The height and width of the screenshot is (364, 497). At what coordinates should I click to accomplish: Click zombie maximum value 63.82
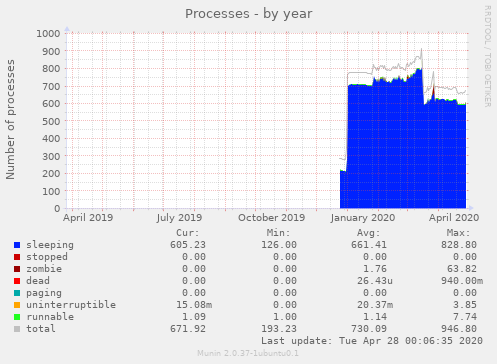tap(462, 269)
